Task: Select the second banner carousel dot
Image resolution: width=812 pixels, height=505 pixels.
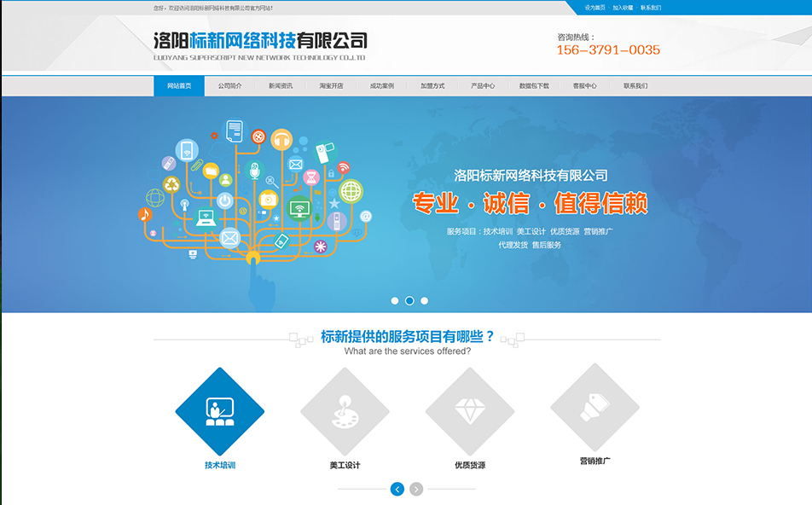Action: [x=409, y=301]
